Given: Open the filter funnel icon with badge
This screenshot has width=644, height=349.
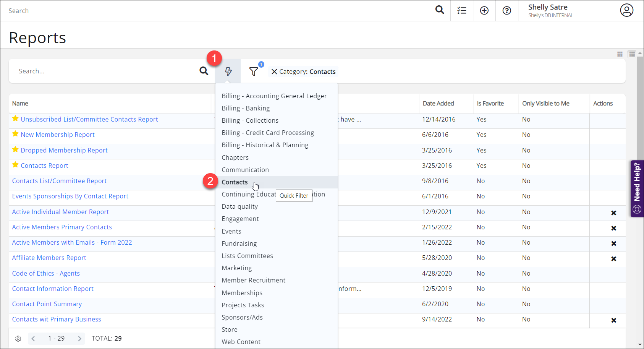Looking at the screenshot, I should click(253, 71).
